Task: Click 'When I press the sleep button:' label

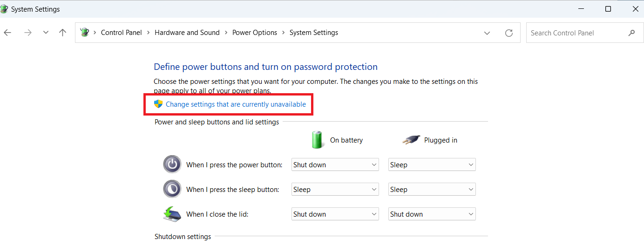Action: (x=233, y=190)
